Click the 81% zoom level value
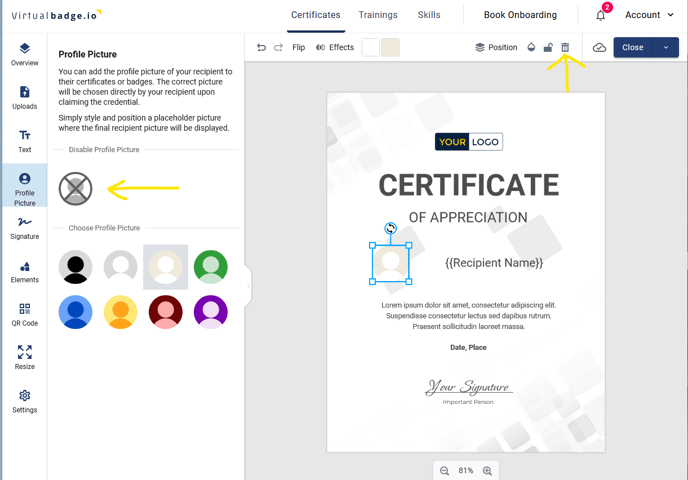This screenshot has width=688, height=480. [466, 471]
